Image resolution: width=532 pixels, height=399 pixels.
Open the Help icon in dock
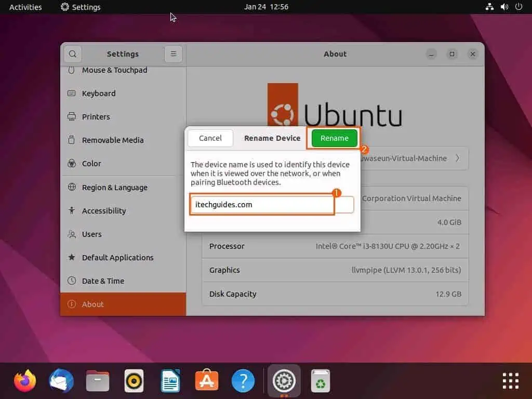243,381
